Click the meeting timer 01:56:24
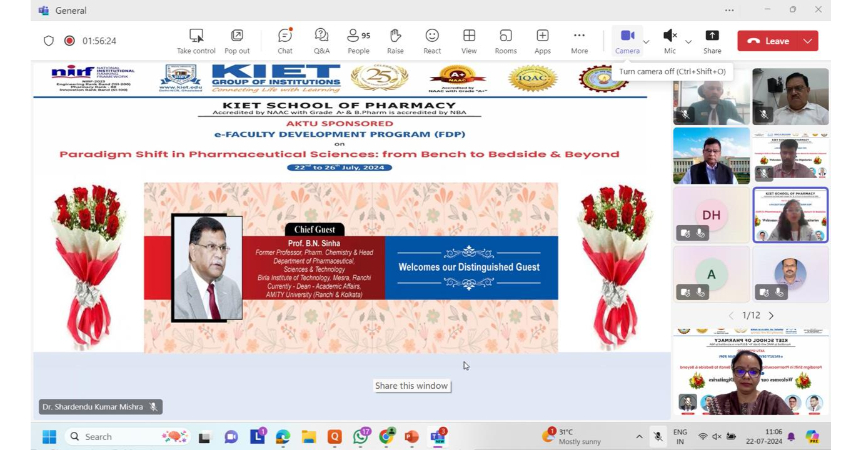861x450 pixels. [x=99, y=41]
